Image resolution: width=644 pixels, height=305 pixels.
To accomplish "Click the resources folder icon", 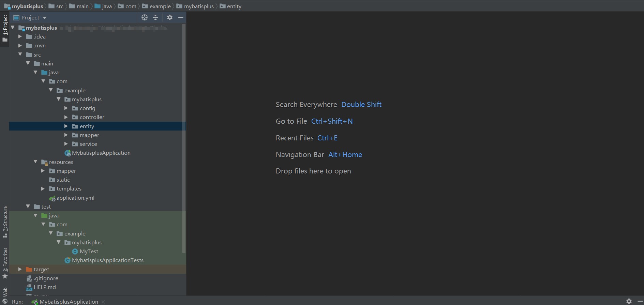I will click(44, 162).
